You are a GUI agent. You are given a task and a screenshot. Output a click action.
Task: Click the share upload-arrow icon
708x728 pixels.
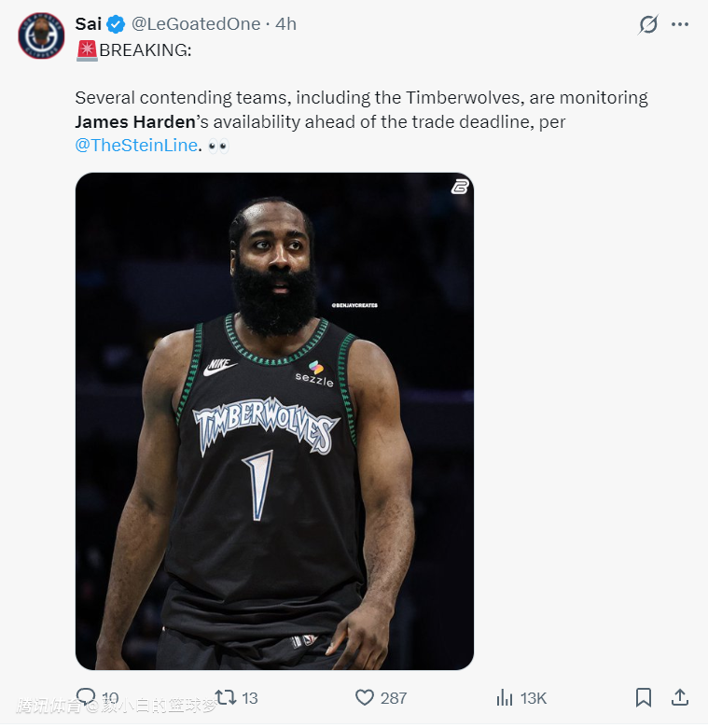[680, 697]
